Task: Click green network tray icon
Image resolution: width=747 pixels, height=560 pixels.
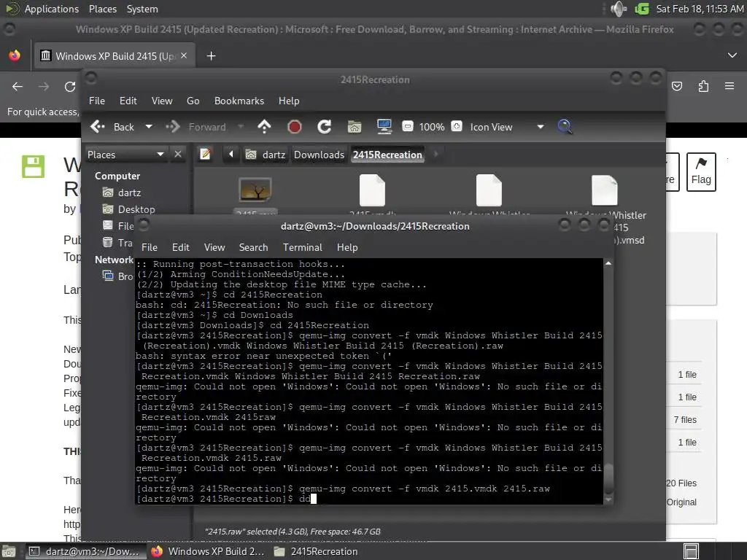Action: [x=642, y=9]
